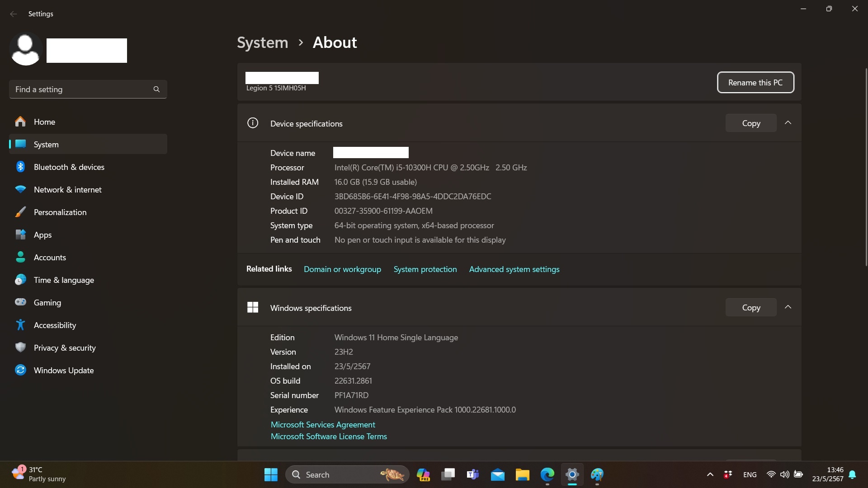Screen dimensions: 868x488
Task: Open the Windows Start menu
Action: click(x=271, y=474)
